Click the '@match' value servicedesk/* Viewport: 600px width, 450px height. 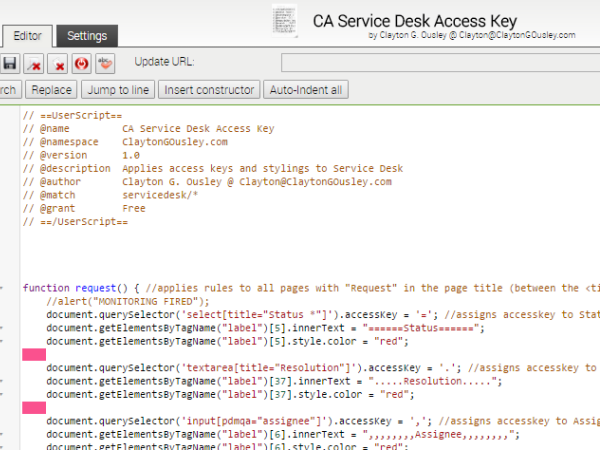tap(160, 195)
